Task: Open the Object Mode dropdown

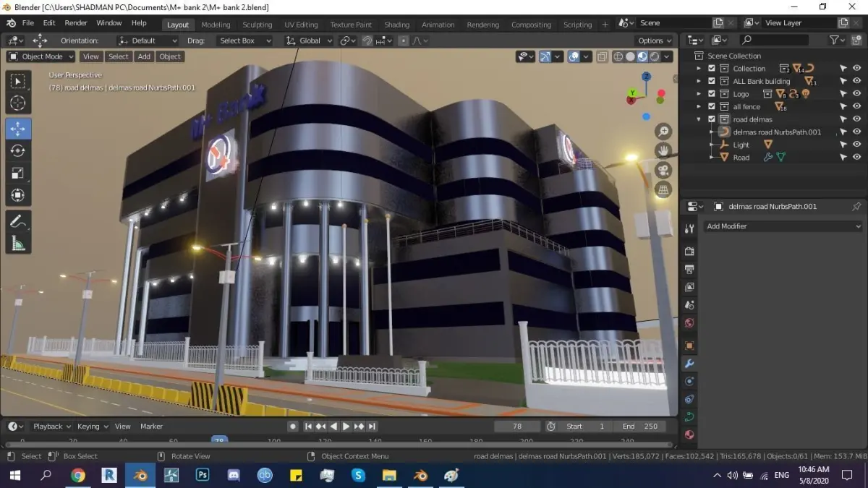Action: pyautogui.click(x=41, y=56)
